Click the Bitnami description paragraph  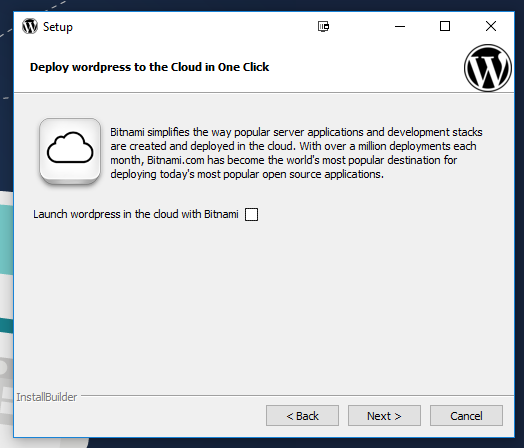pyautogui.click(x=296, y=153)
